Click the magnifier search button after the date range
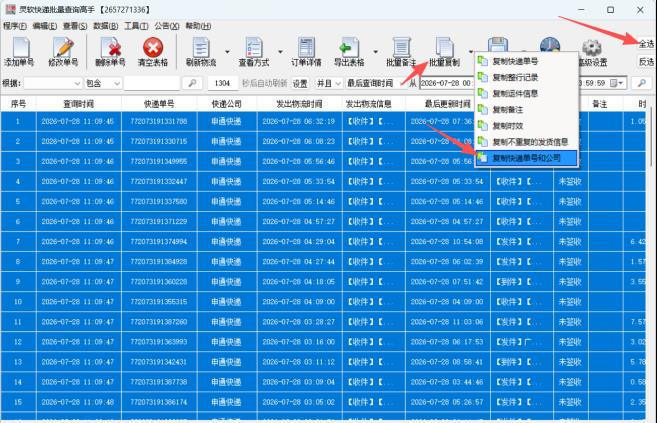 click(641, 83)
